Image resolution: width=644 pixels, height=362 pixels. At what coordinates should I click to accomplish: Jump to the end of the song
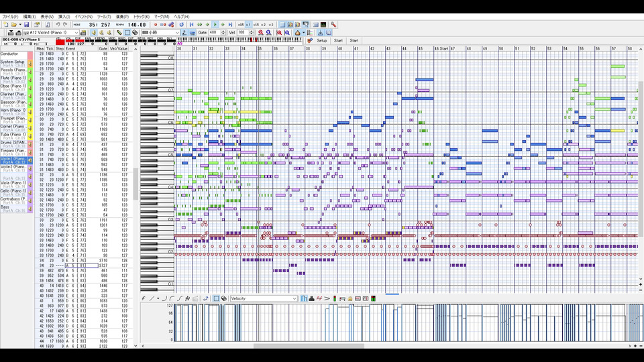pos(230,25)
